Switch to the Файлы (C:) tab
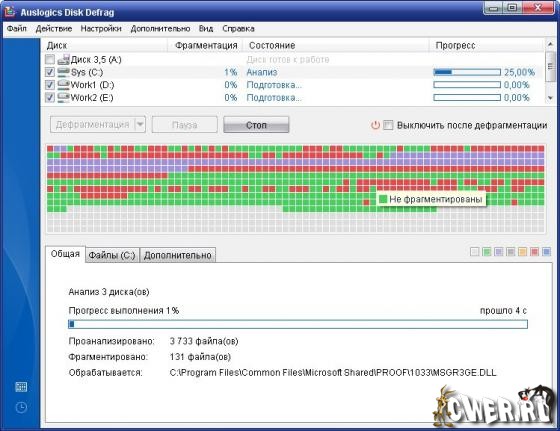This screenshot has width=560, height=431. (112, 255)
